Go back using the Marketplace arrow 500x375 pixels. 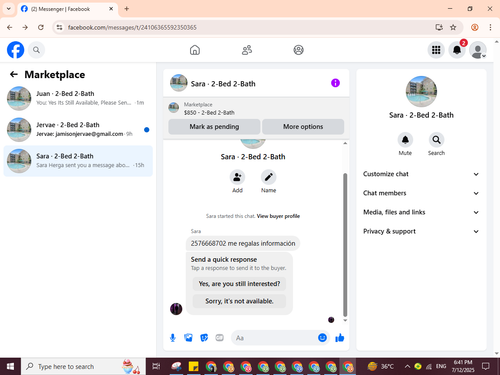coord(14,74)
